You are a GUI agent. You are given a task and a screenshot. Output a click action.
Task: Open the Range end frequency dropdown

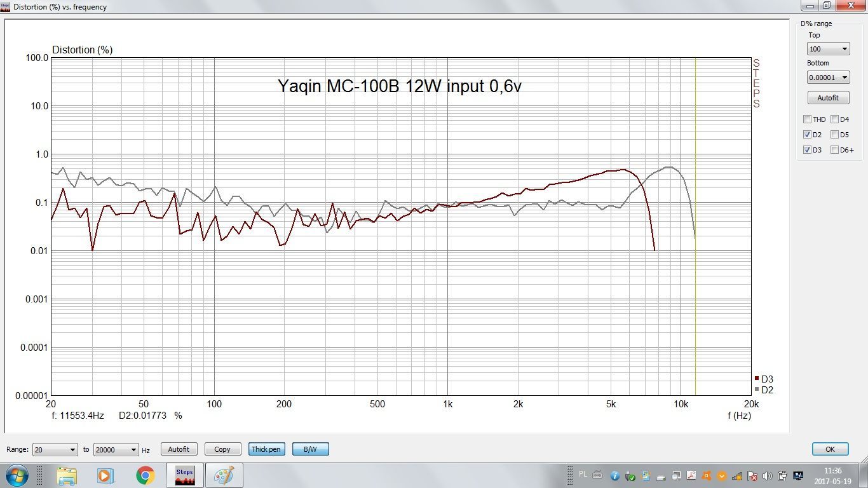click(x=116, y=449)
